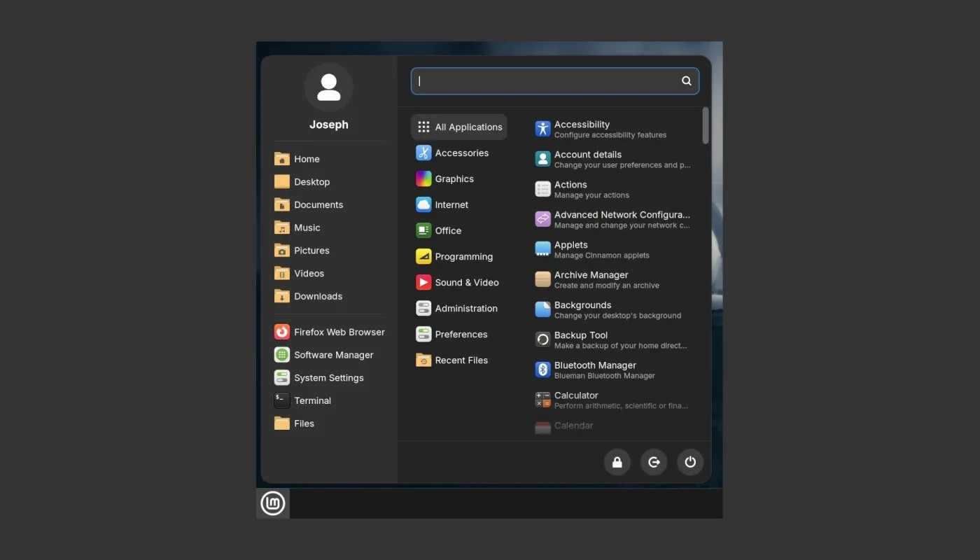Click the Mint menu icon in the taskbar

coord(272,503)
